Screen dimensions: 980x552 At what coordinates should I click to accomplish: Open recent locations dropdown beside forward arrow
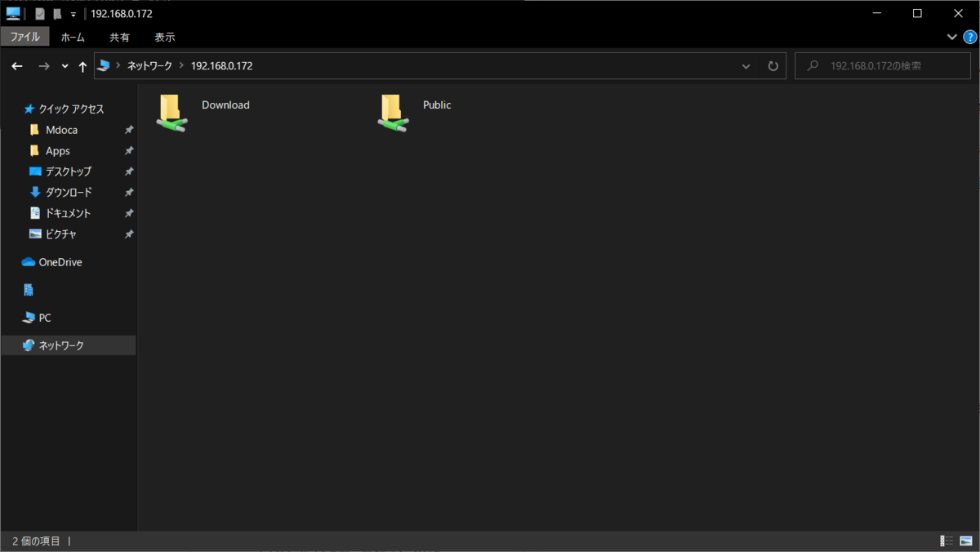[65, 66]
